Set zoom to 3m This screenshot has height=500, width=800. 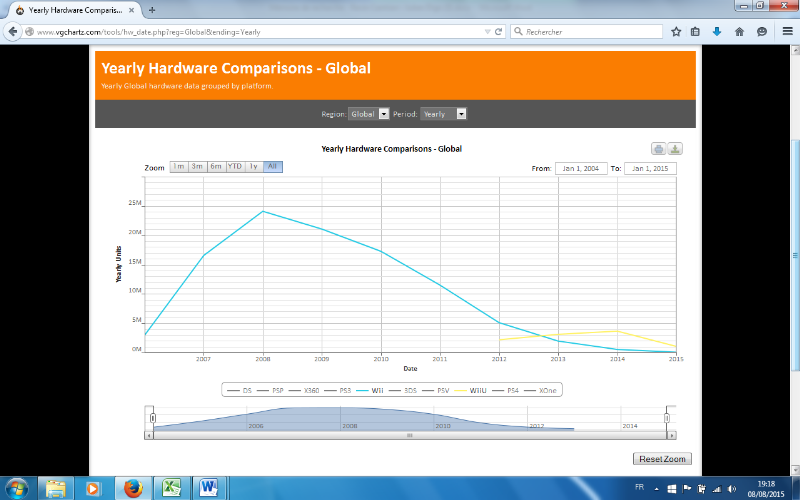[x=197, y=166]
